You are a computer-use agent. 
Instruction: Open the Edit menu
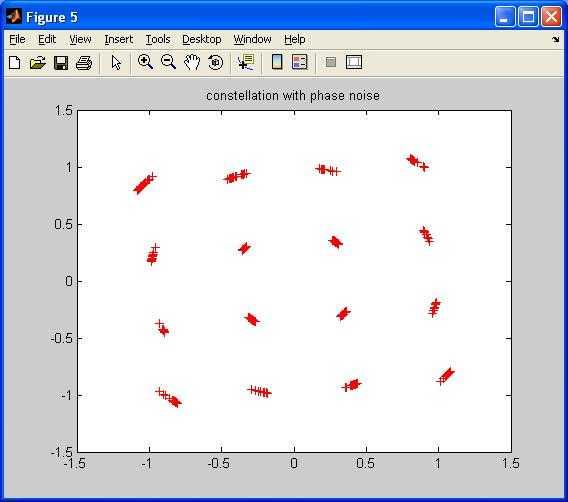47,39
